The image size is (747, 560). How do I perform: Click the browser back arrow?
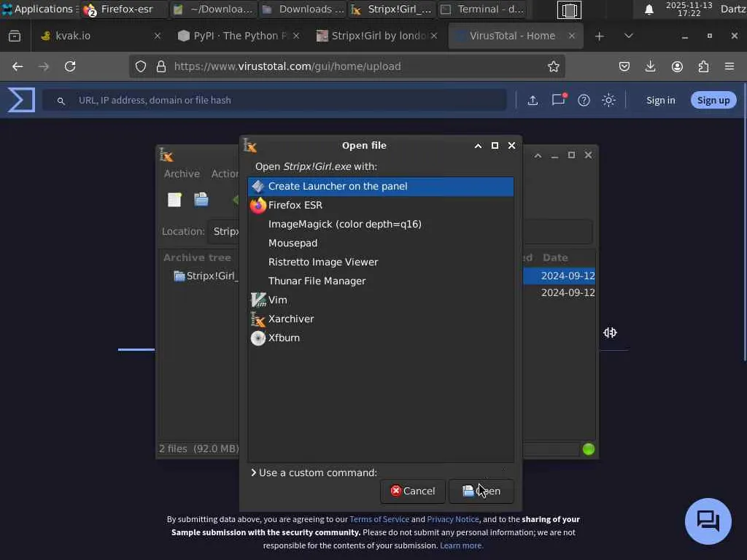[18, 66]
